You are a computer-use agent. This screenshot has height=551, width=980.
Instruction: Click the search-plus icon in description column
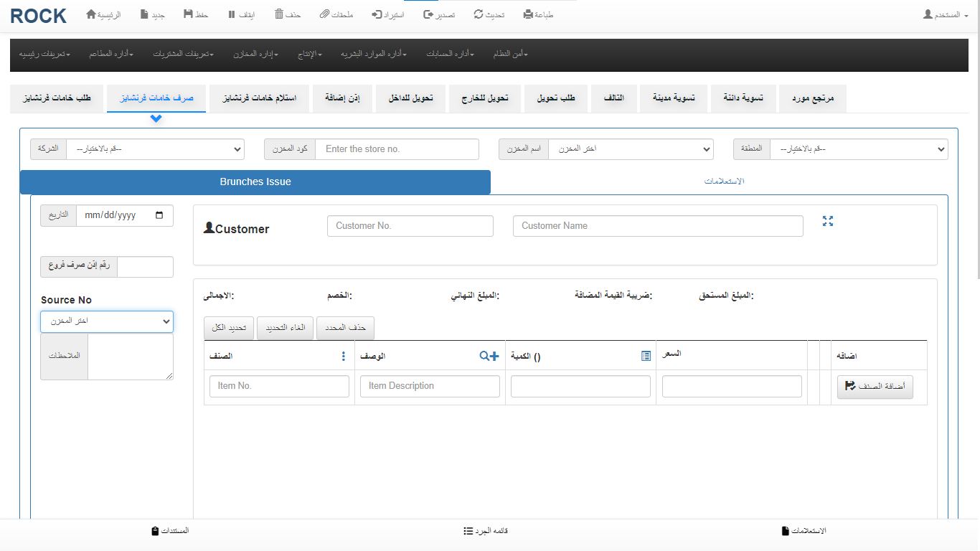(x=489, y=356)
